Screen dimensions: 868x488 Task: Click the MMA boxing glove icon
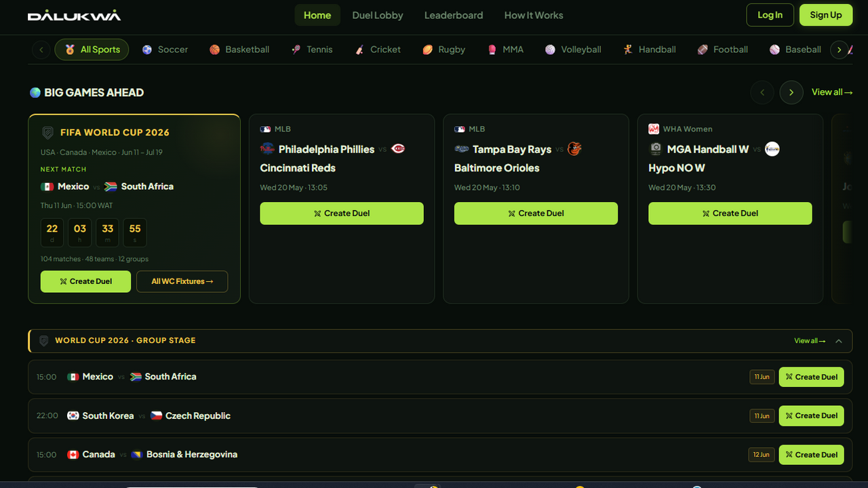click(492, 49)
